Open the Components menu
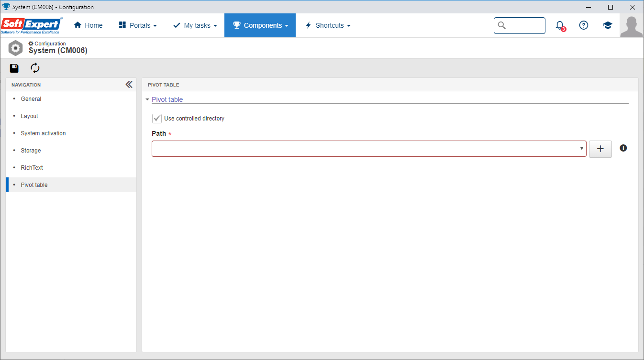The height and width of the screenshot is (360, 644). click(x=260, y=25)
